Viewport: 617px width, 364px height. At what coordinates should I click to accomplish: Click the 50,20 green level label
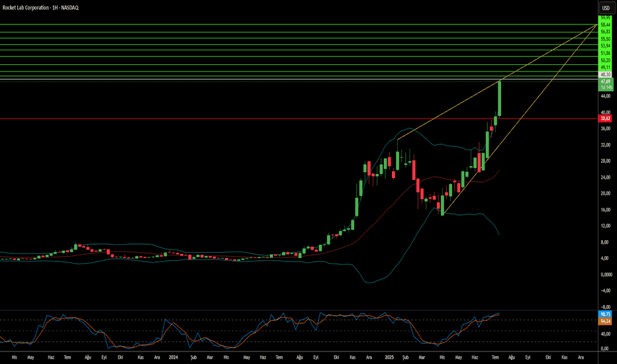point(605,60)
